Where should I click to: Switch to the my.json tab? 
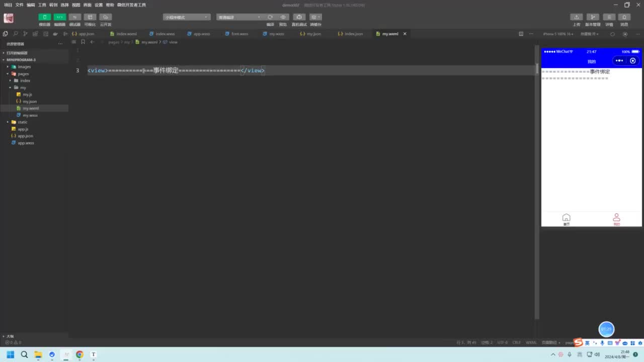point(313,34)
